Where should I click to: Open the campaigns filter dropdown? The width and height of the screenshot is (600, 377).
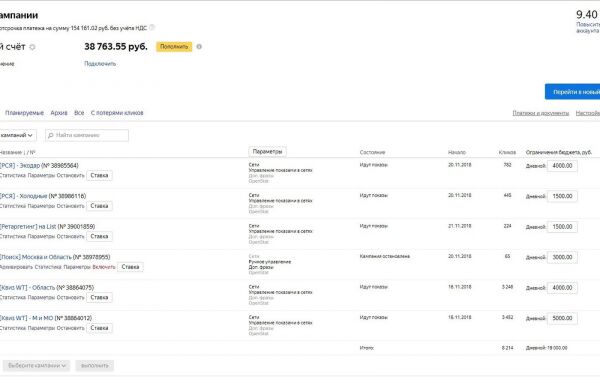click(x=18, y=135)
